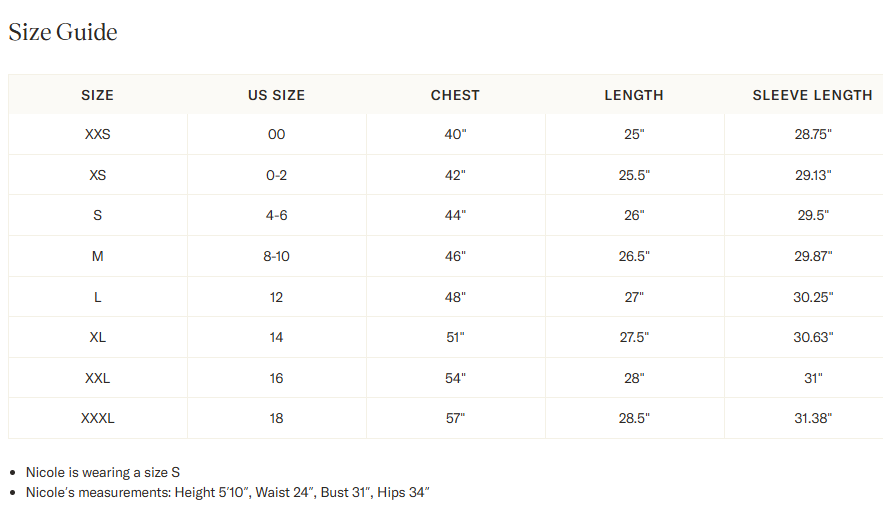The height and width of the screenshot is (525, 883).
Task: Click the 57" chest measurement
Action: pyautogui.click(x=455, y=418)
